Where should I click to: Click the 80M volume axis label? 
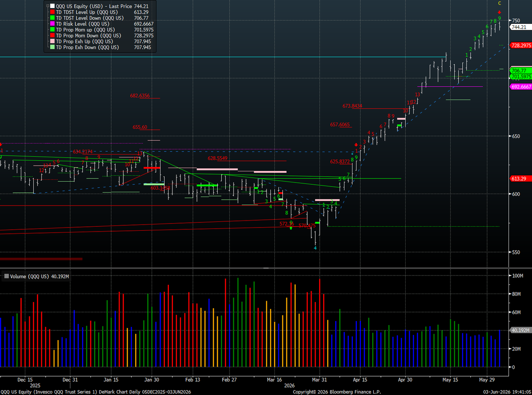pyautogui.click(x=516, y=294)
